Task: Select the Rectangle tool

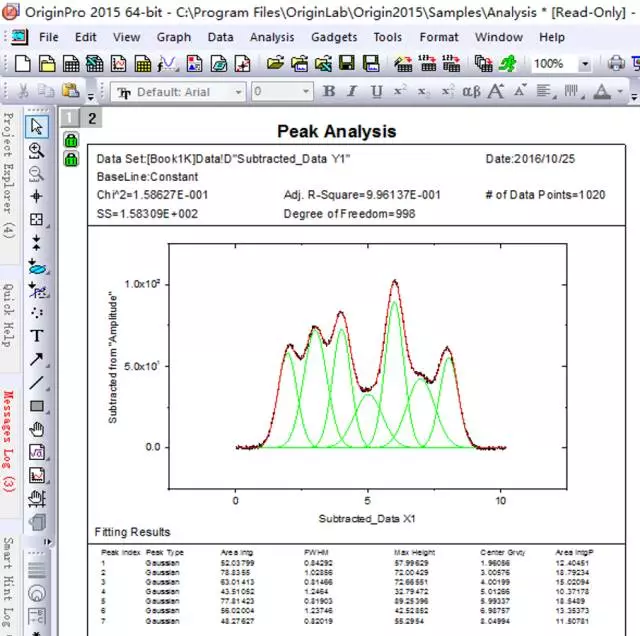Action: [37, 406]
